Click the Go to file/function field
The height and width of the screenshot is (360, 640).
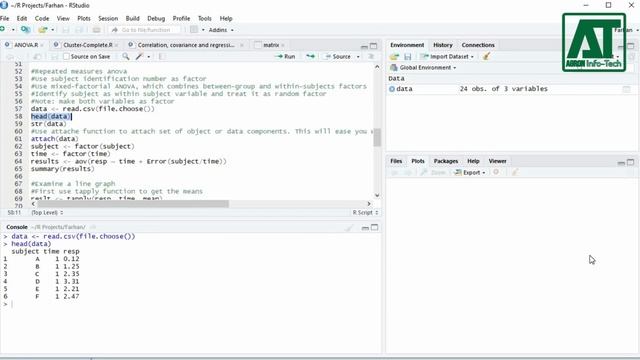(x=145, y=30)
